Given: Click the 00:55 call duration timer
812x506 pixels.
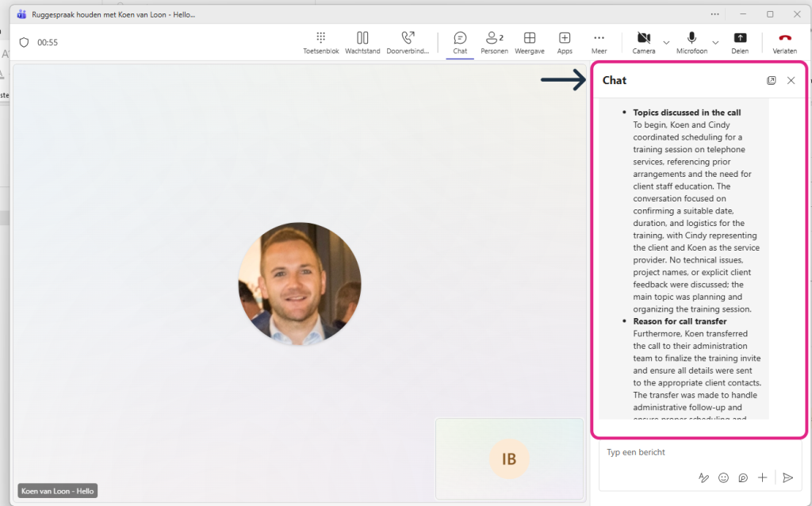Looking at the screenshot, I should coord(47,43).
